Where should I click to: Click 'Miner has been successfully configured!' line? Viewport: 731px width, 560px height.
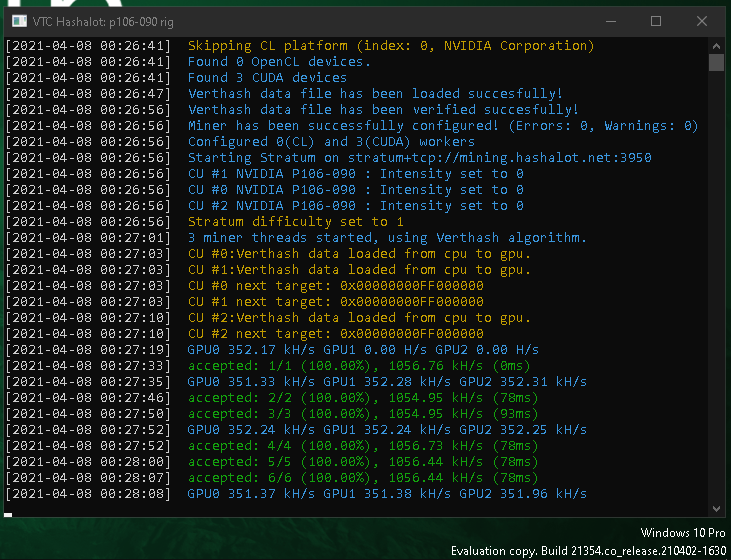(442, 125)
